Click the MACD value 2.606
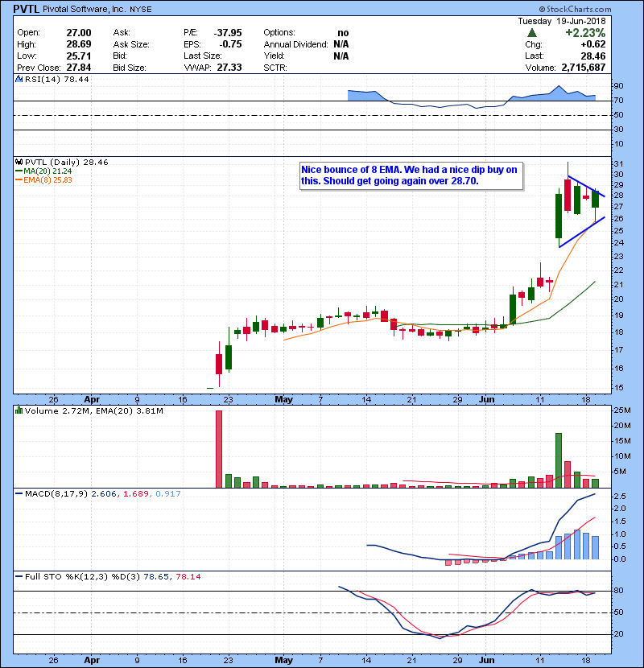The width and height of the screenshot is (644, 668). coord(104,494)
